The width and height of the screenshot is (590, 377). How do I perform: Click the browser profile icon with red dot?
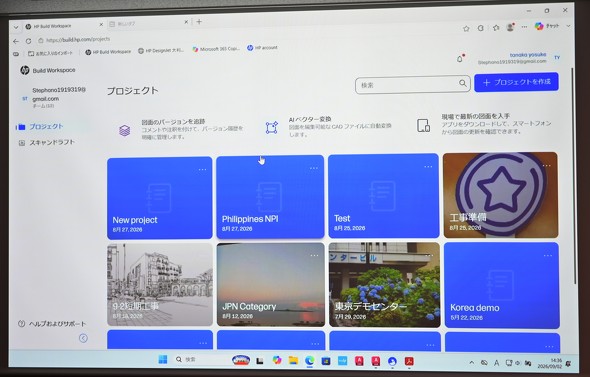click(510, 27)
